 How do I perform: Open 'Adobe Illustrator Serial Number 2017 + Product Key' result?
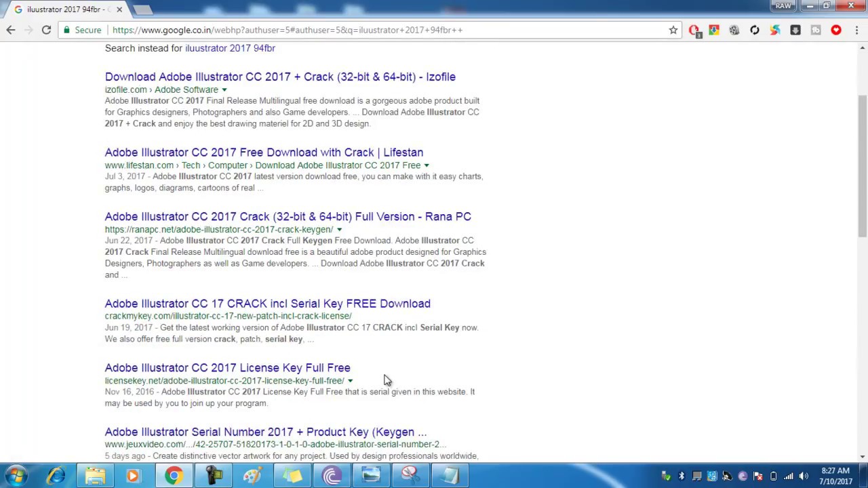[x=266, y=432]
